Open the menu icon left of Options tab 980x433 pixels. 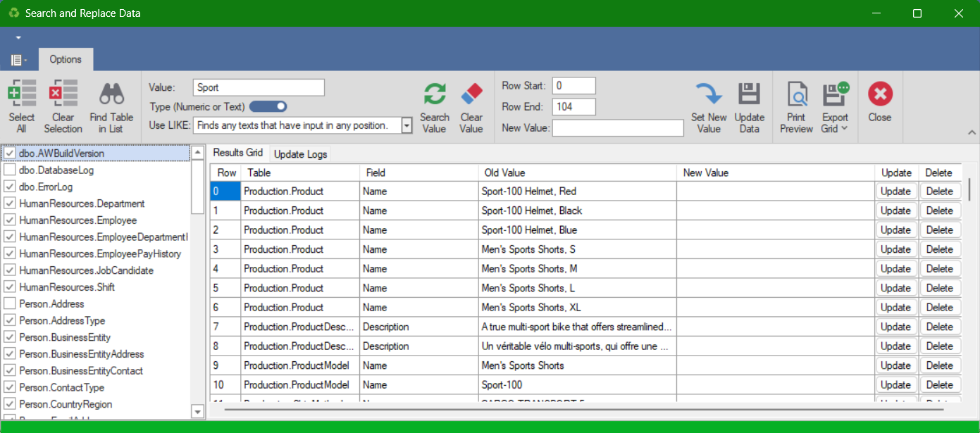click(18, 60)
